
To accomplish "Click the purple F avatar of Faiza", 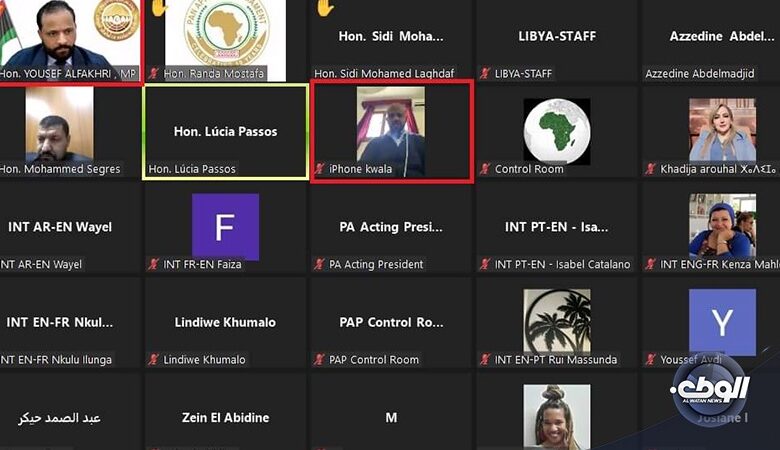I will click(x=225, y=227).
